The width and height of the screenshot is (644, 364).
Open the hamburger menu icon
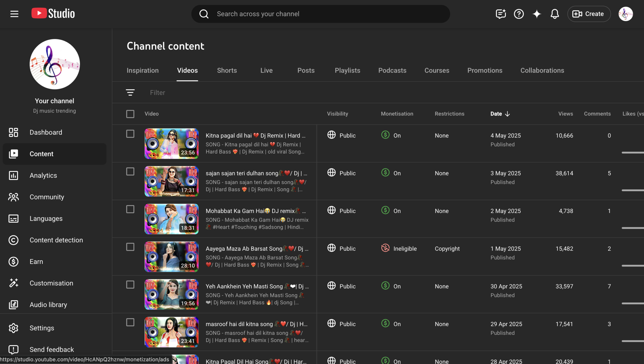pos(14,14)
